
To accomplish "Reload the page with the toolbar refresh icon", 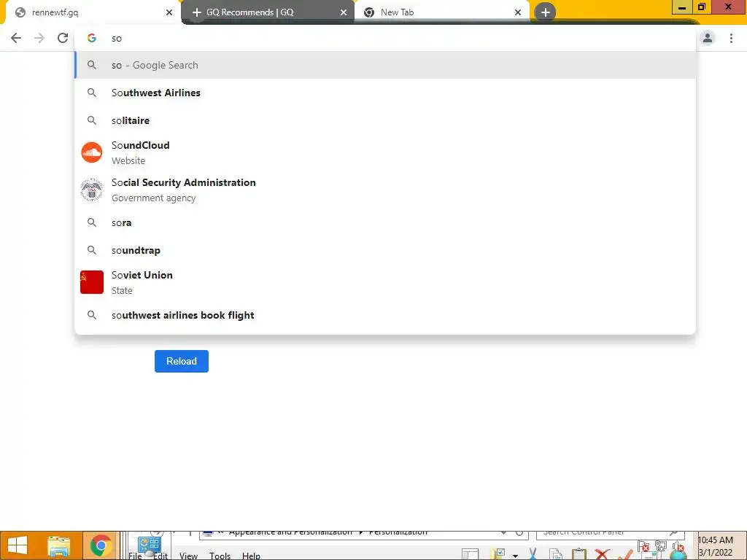I will [x=63, y=38].
